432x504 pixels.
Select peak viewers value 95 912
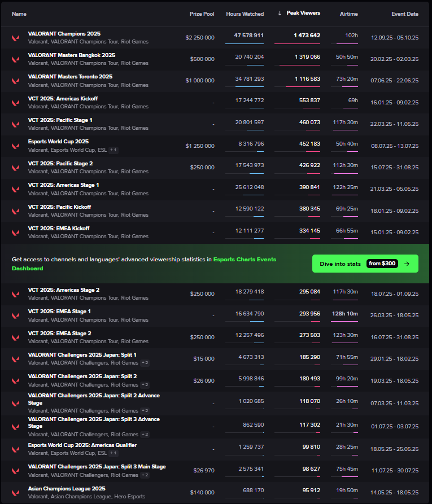coord(311,490)
